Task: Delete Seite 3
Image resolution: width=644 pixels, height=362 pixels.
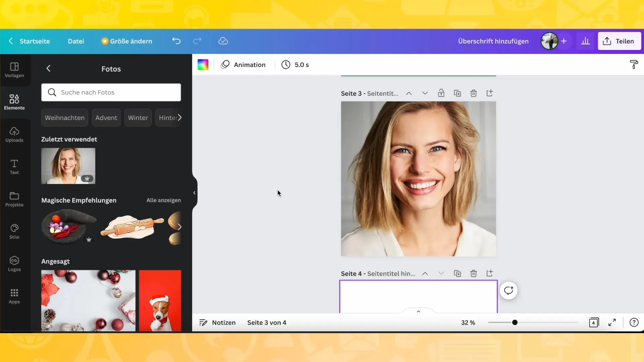Action: 473,93
